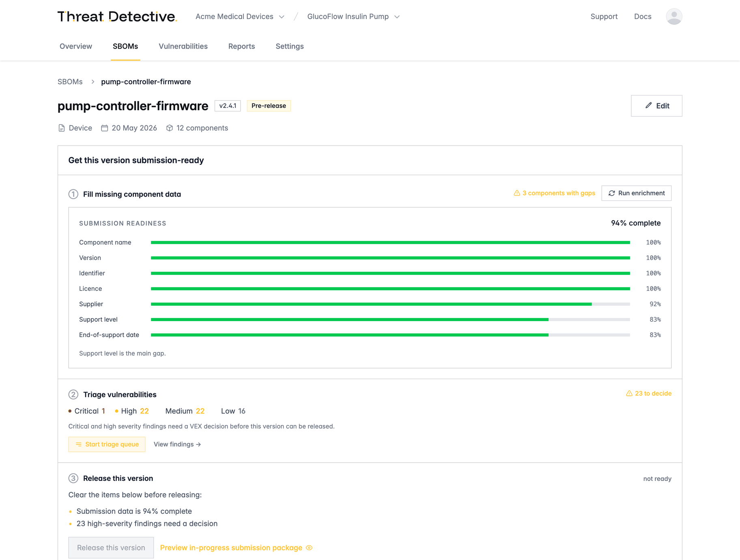
Task: Click the step 1 circle icon
Action: tap(73, 194)
